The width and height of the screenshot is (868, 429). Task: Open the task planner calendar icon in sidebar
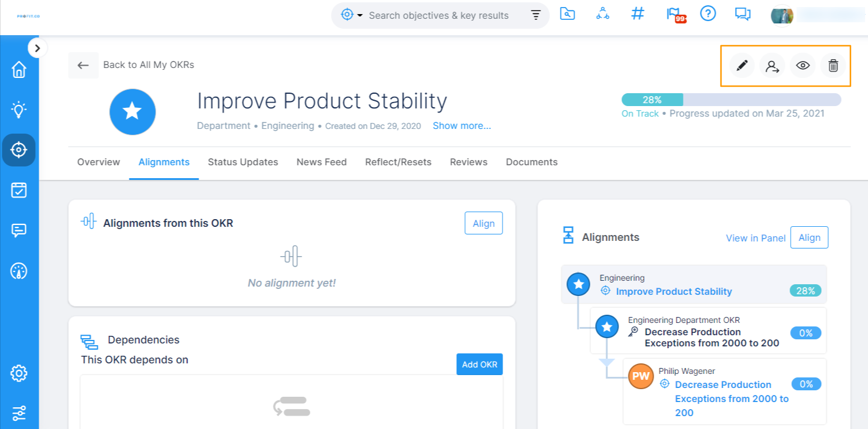tap(19, 189)
